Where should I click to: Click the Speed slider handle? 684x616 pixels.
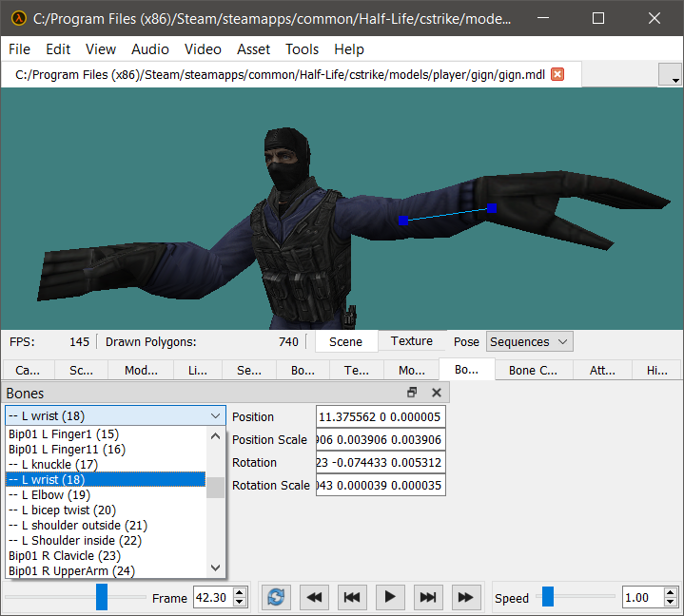(x=548, y=597)
